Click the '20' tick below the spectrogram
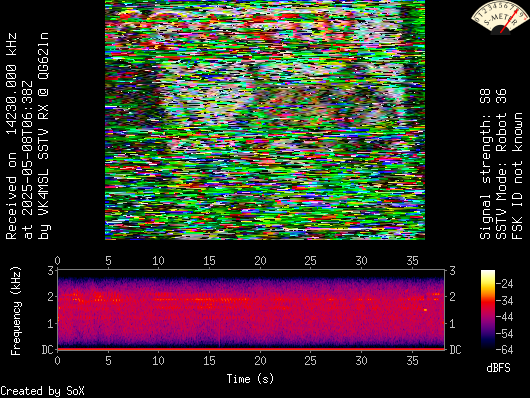The width and height of the screenshot is (530, 398). click(260, 360)
